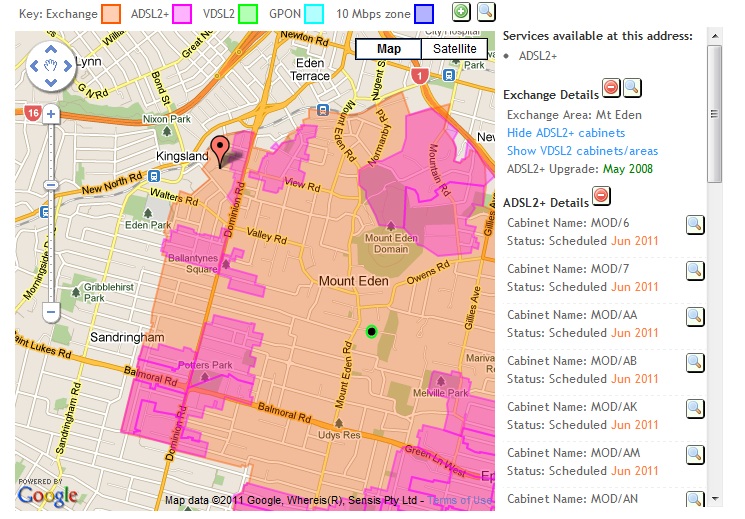This screenshot has width=745, height=519.
Task: Switch to Satellite view
Action: tap(453, 49)
